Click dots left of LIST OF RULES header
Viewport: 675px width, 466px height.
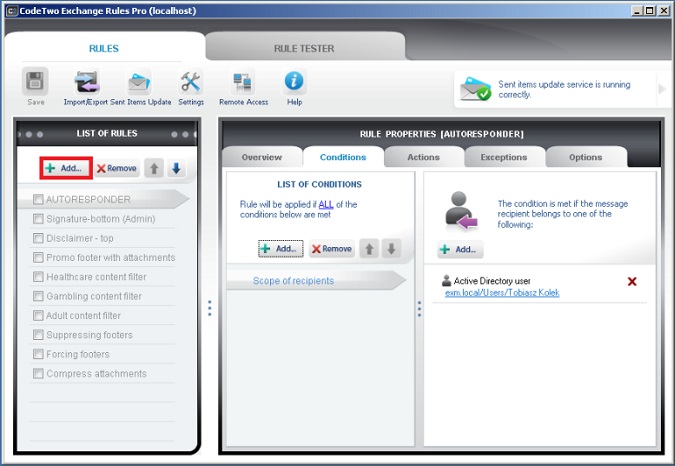point(32,134)
